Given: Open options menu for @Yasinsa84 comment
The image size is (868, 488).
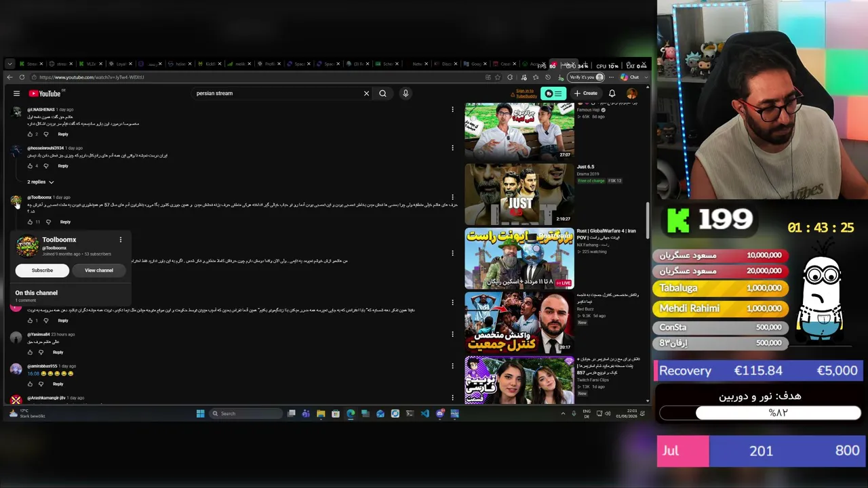Looking at the screenshot, I should click(452, 334).
